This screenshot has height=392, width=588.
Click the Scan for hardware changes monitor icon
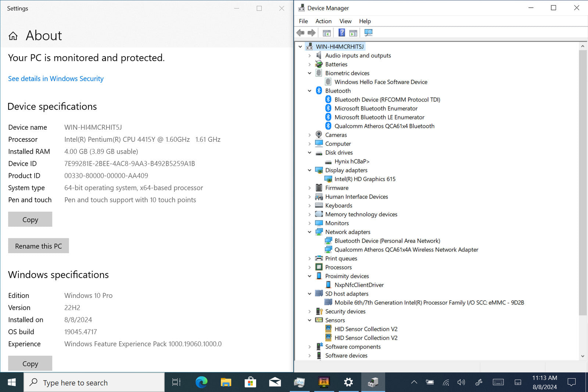pyautogui.click(x=368, y=33)
